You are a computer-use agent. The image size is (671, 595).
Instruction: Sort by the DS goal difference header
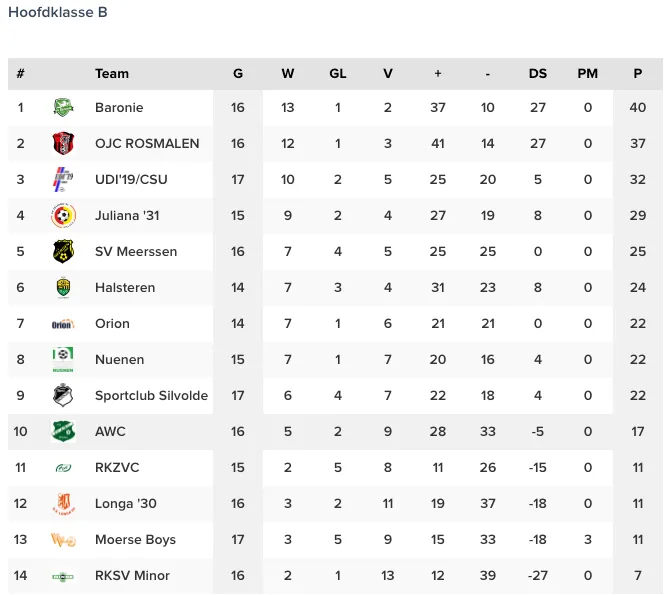(537, 74)
